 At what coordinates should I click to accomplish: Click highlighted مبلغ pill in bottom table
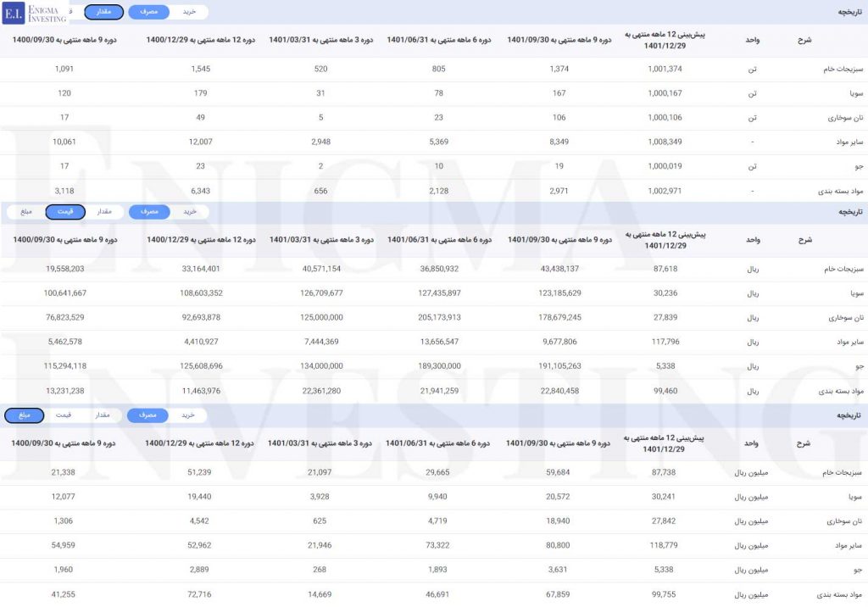point(24,415)
